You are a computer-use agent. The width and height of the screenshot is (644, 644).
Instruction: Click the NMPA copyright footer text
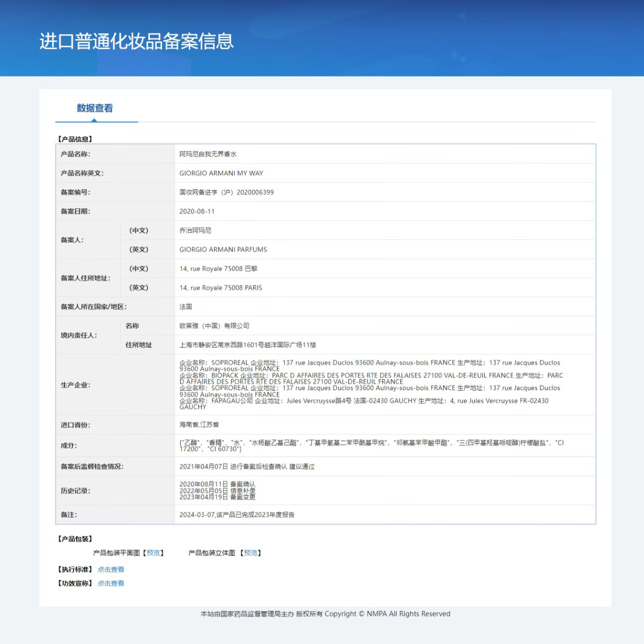tap(325, 614)
